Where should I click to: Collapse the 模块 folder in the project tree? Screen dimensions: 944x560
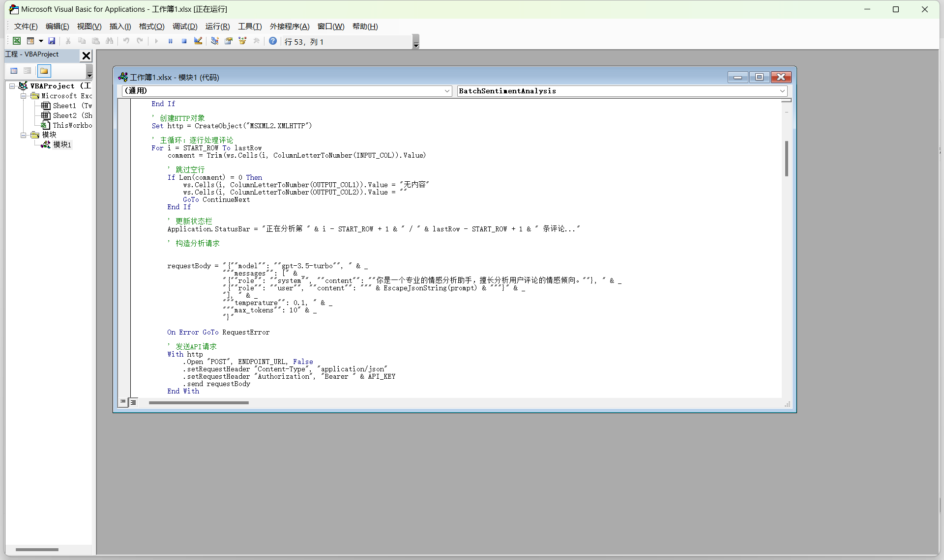tap(23, 135)
